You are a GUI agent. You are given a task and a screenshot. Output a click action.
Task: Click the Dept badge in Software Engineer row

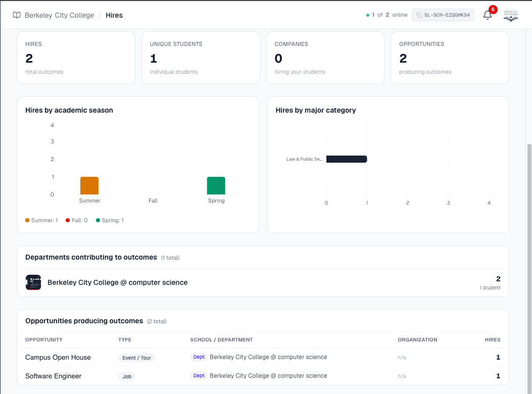click(199, 376)
